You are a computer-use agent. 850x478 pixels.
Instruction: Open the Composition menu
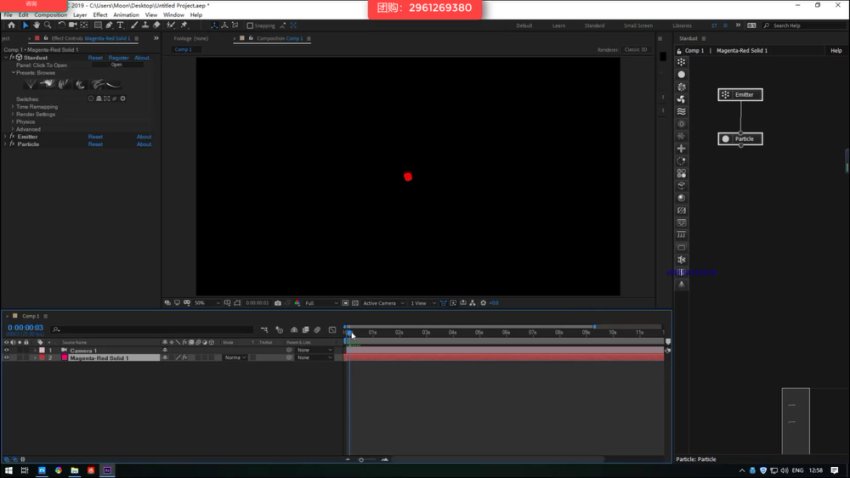coord(50,15)
